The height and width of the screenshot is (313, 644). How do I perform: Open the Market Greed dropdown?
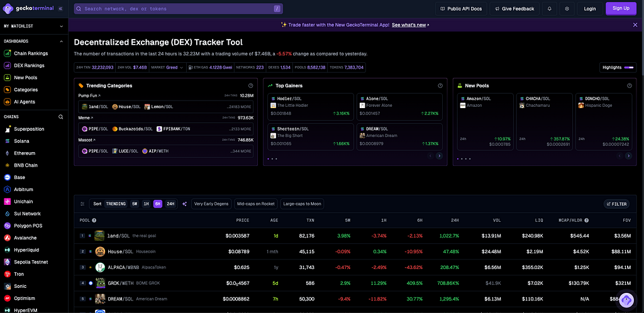pyautogui.click(x=167, y=67)
